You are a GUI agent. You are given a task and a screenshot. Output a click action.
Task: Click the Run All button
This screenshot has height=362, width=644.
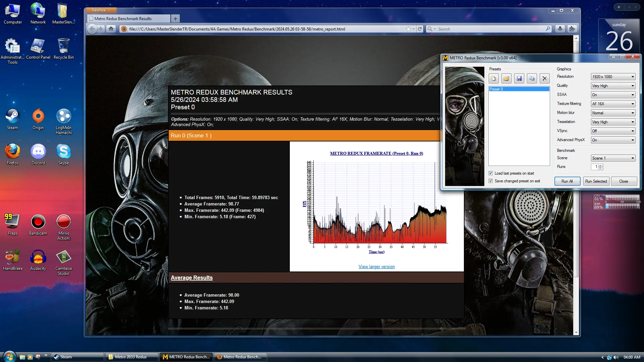pos(567,181)
